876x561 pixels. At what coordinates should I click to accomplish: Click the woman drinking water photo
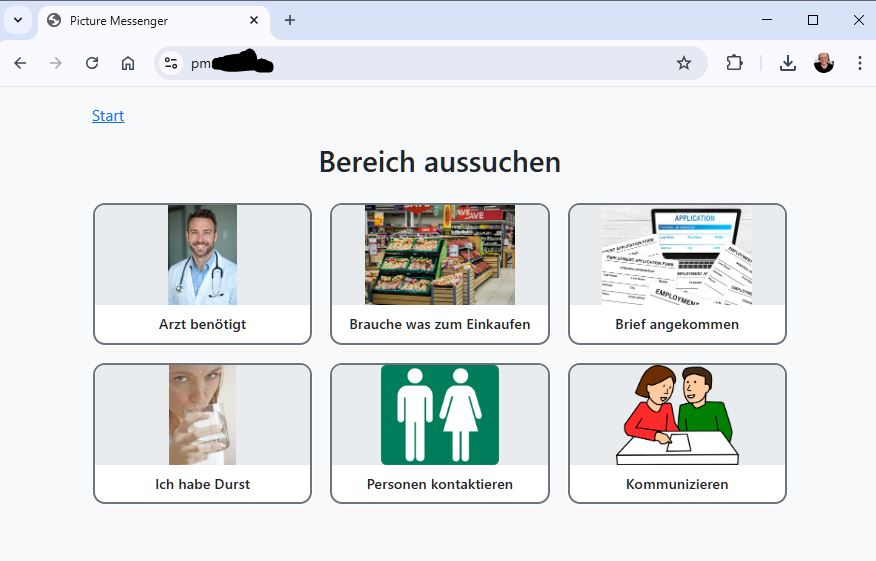pos(202,415)
